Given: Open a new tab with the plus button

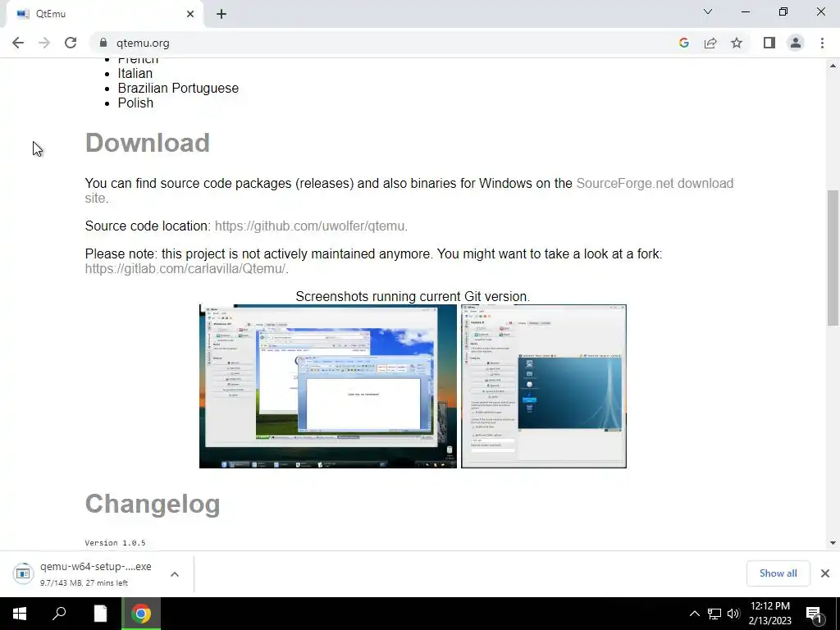Looking at the screenshot, I should [221, 14].
